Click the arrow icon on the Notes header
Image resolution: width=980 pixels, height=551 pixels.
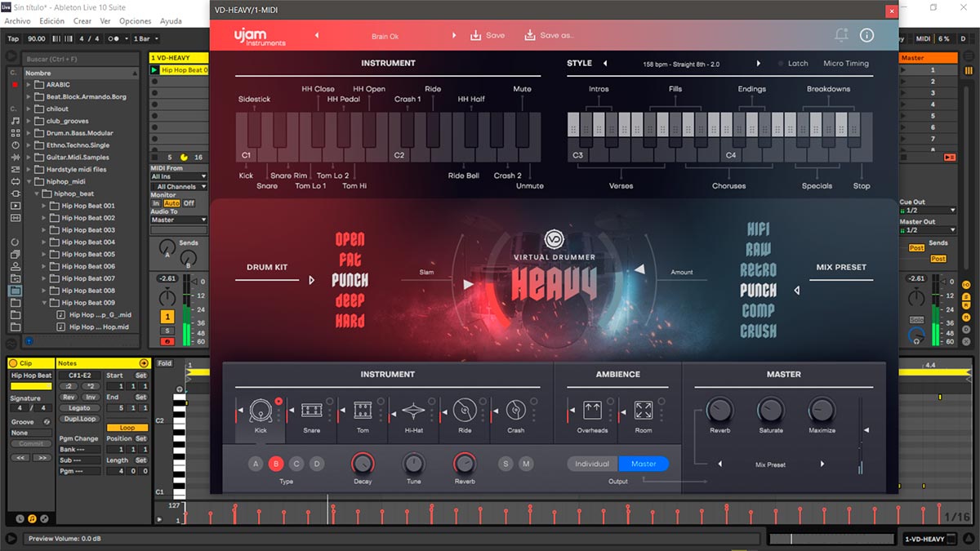(x=144, y=363)
